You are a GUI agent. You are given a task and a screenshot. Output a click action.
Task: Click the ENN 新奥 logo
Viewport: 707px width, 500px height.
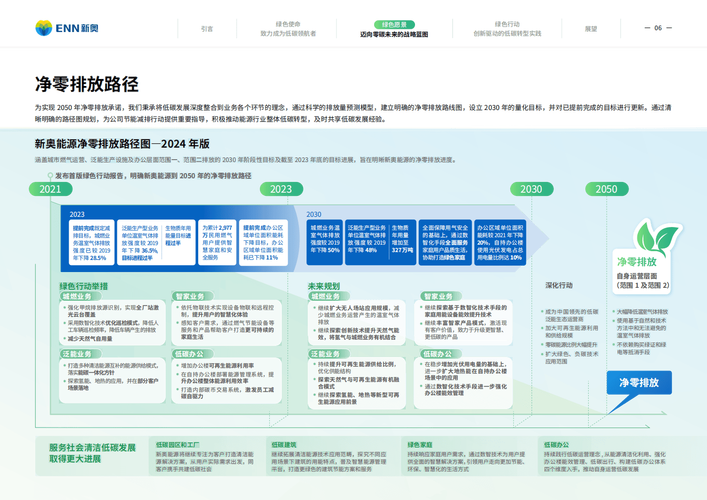[x=67, y=28]
